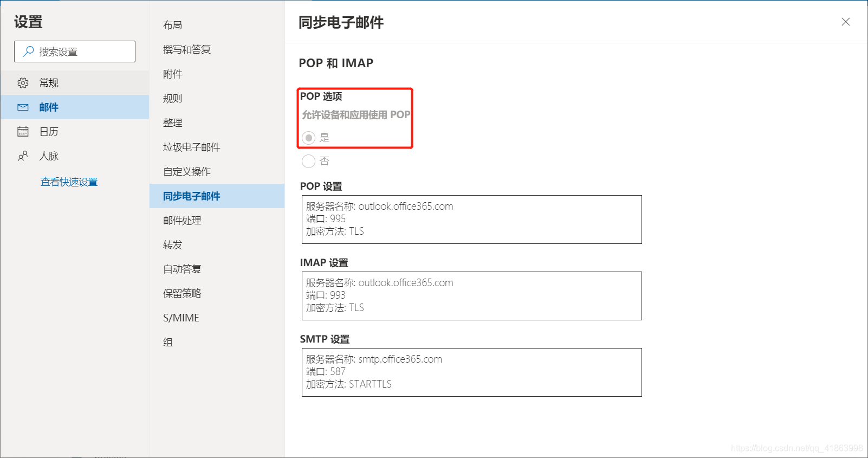Screen dimensions: 868x458
Task: Open 自定义操作 settings page
Action: pos(217,171)
